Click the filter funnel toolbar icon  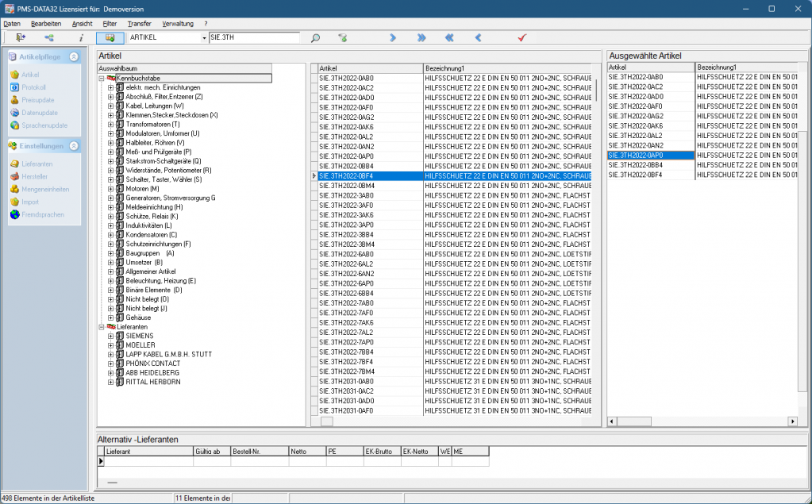(x=343, y=37)
